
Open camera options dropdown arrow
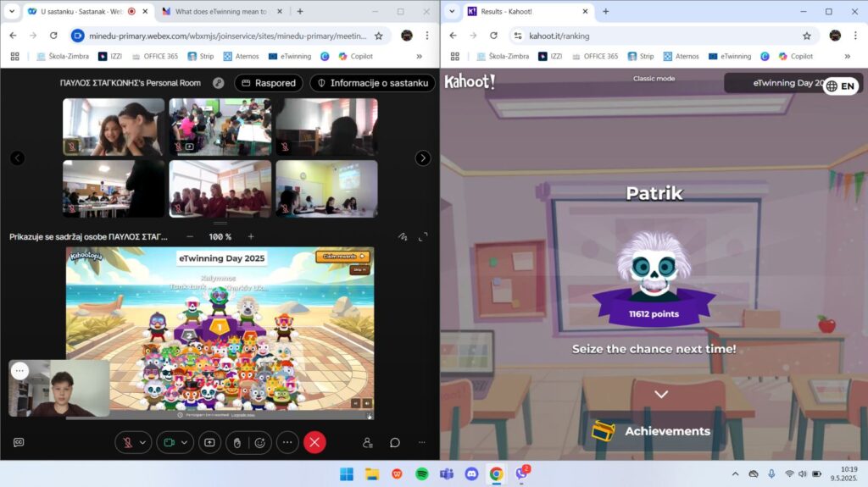(x=184, y=443)
